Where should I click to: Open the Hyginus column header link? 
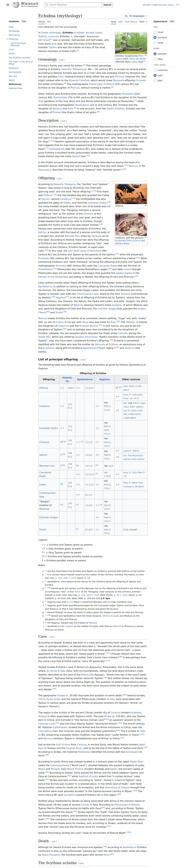[x=104, y=379]
